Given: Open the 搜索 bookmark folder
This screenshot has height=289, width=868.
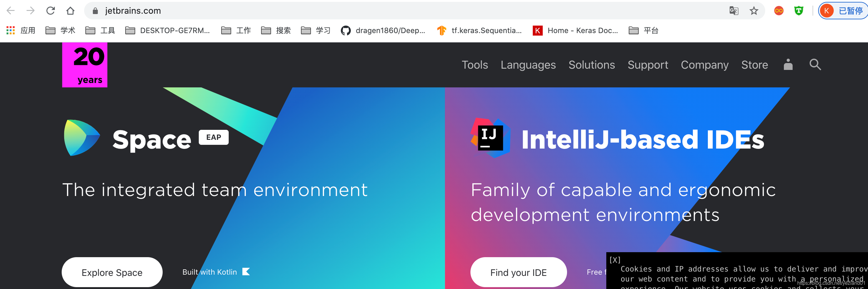Looking at the screenshot, I should pyautogui.click(x=276, y=30).
